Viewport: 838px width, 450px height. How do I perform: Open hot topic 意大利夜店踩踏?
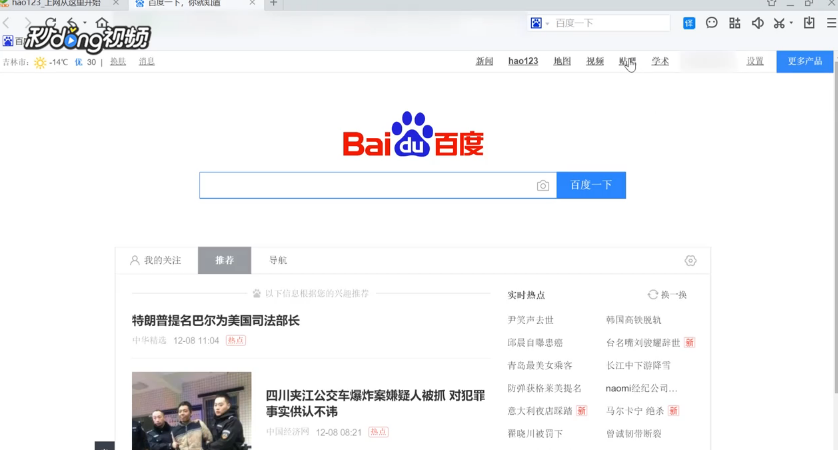click(x=540, y=411)
